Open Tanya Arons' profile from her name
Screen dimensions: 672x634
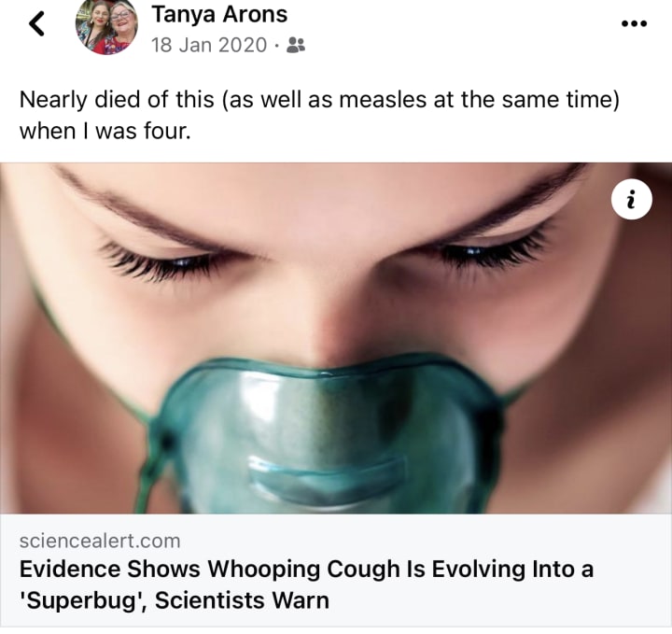[x=219, y=14]
